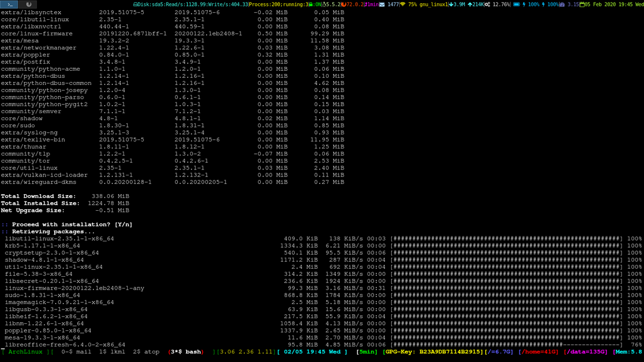Image resolution: width=644 pixels, height=362 pixels.
Task: Click the extra/texlive-bin package name
Action: click(x=33, y=139)
